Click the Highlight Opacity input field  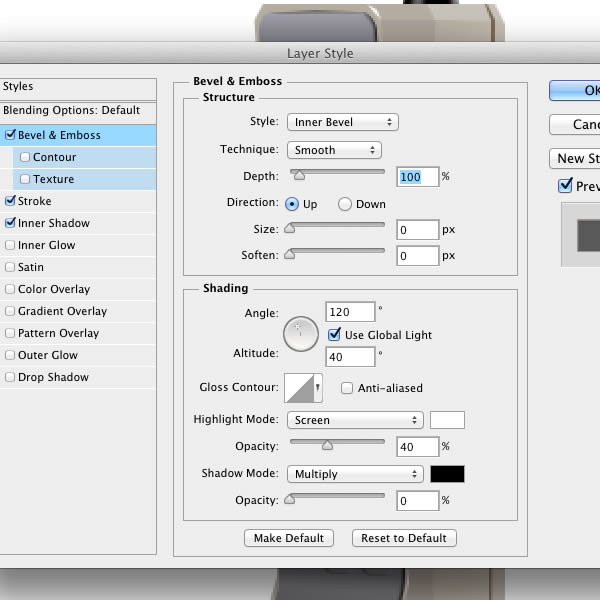coord(418,447)
